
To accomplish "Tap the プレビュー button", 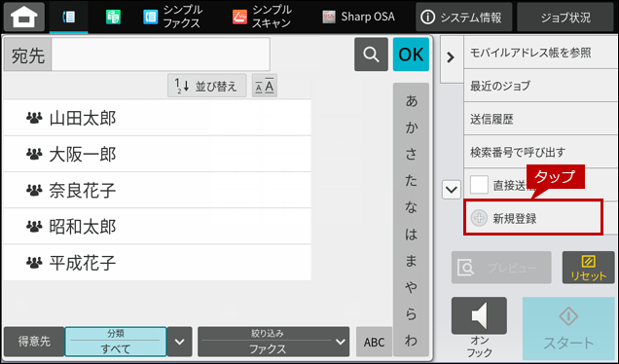I will 501,268.
